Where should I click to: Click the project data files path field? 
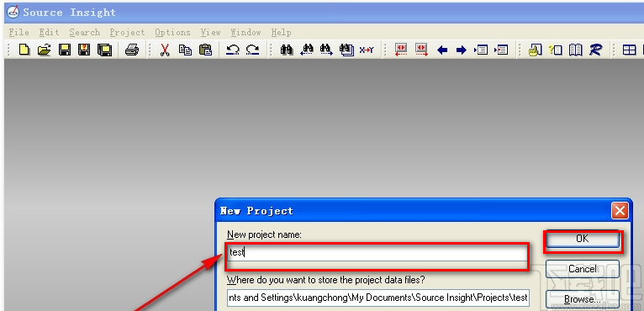click(x=377, y=298)
